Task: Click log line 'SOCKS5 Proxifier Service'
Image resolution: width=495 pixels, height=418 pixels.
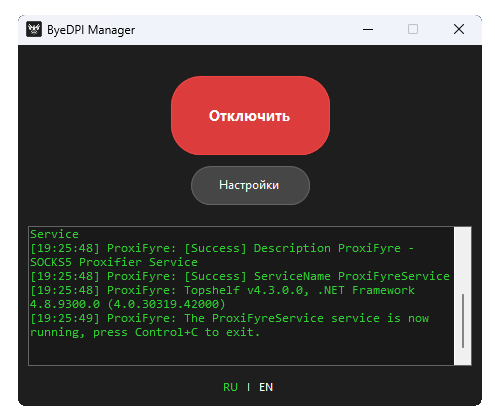Action: (x=114, y=262)
